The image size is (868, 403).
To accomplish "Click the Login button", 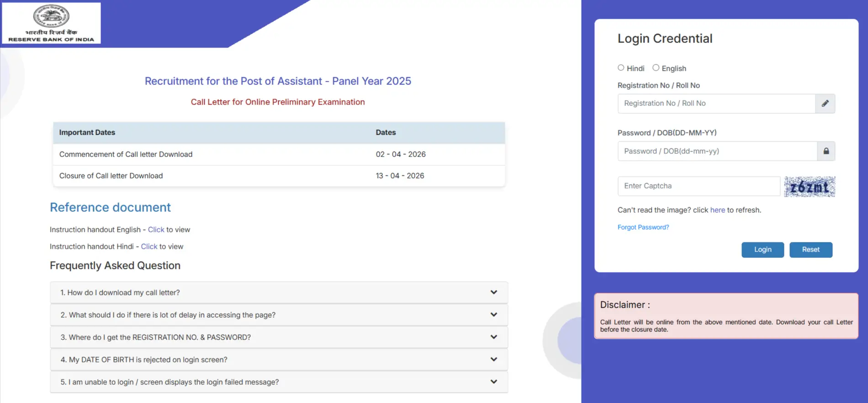I will pyautogui.click(x=762, y=250).
